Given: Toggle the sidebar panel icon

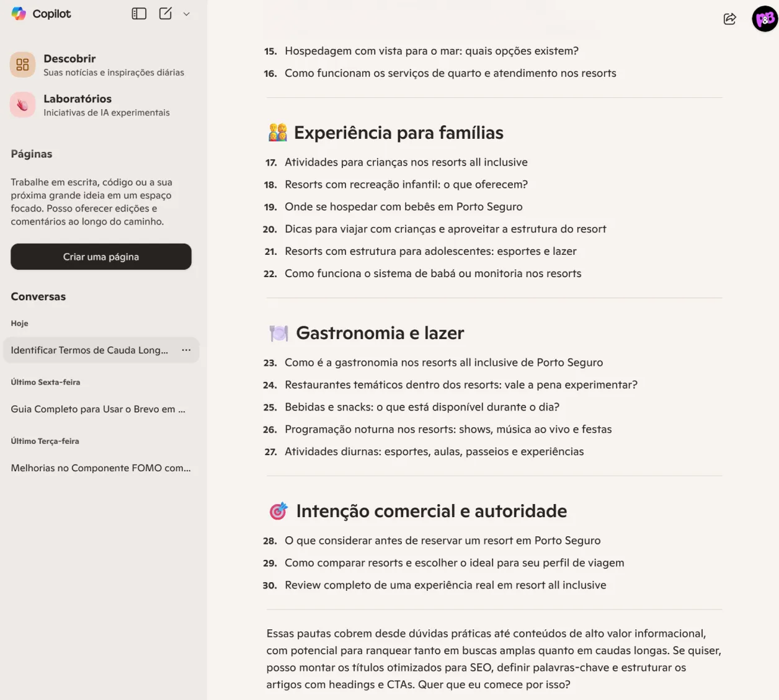Looking at the screenshot, I should pos(139,14).
